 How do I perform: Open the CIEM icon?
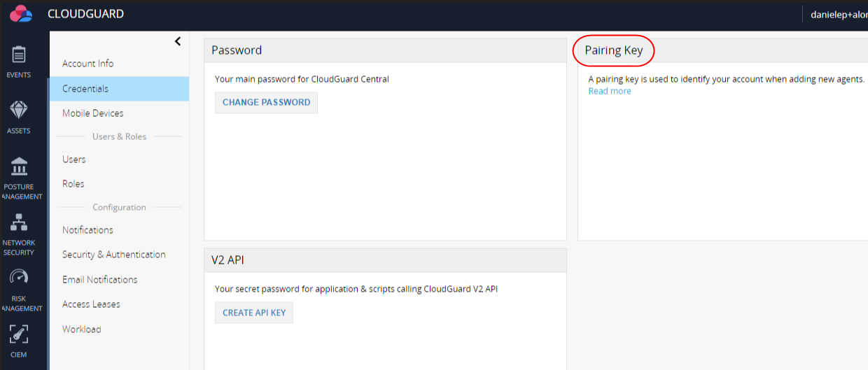pos(19,334)
